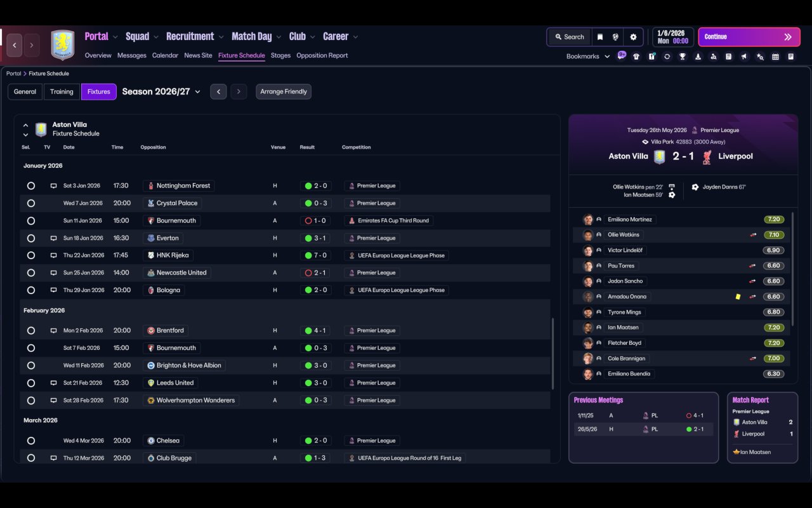The height and width of the screenshot is (508, 812).
Task: Select the Bologna fixture radio button
Action: (x=30, y=290)
